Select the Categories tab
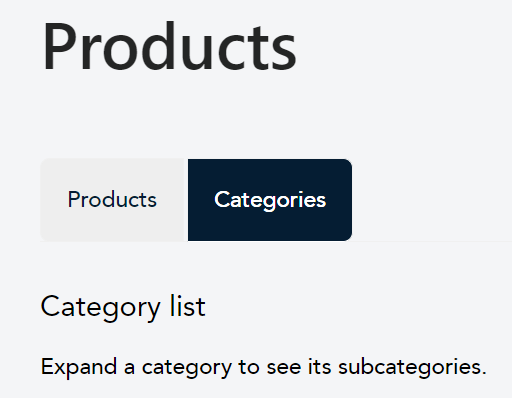This screenshot has height=398, width=512. click(270, 200)
